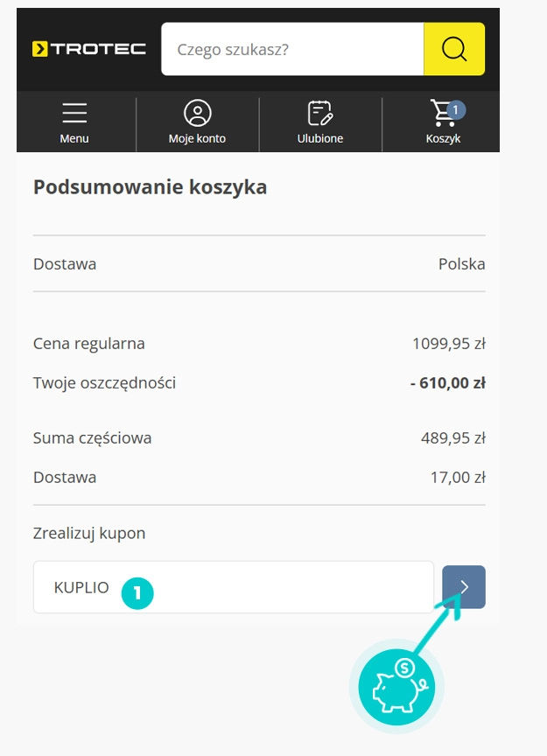The image size is (547, 756).
Task: Select the 'Moje konto' navigation label
Action: 198,138
